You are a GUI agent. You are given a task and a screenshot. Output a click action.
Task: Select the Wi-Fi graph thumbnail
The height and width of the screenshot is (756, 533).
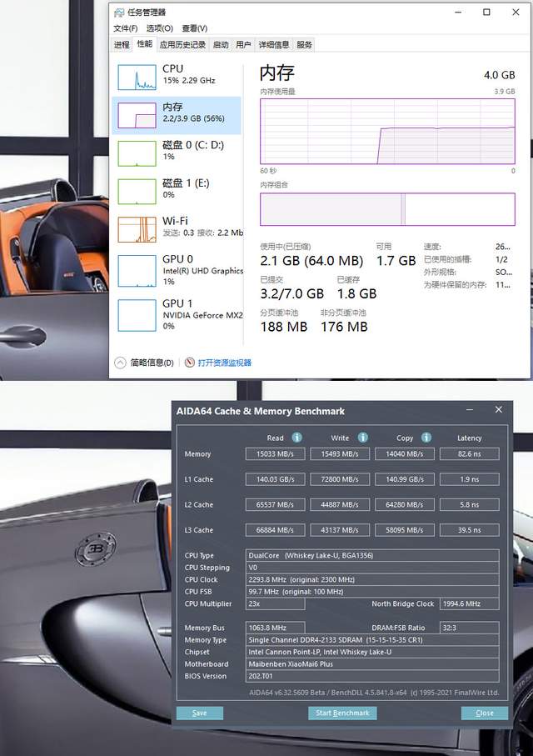(x=137, y=229)
